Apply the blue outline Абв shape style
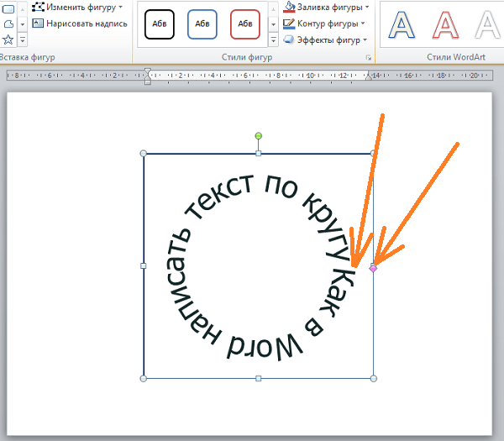504x441 pixels. coord(202,24)
